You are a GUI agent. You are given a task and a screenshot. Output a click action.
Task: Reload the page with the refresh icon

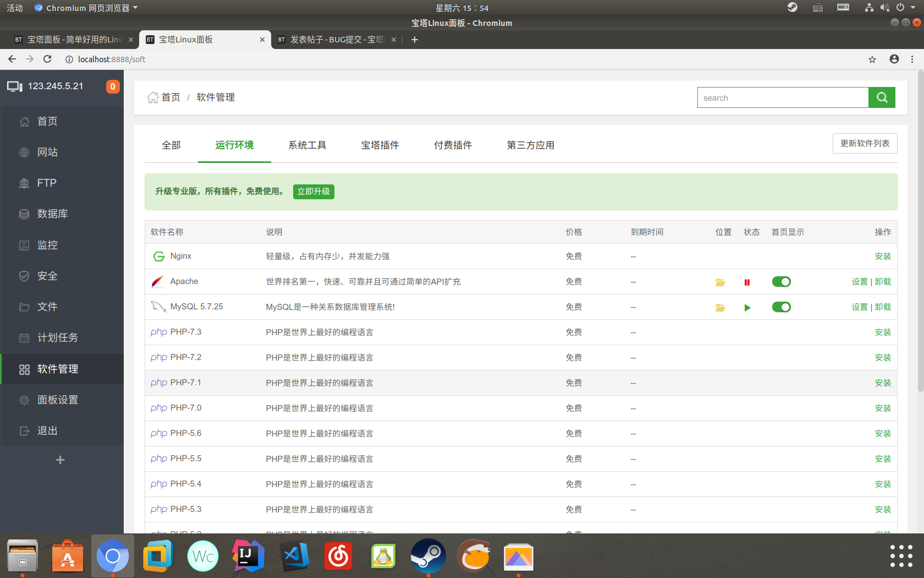(x=47, y=59)
